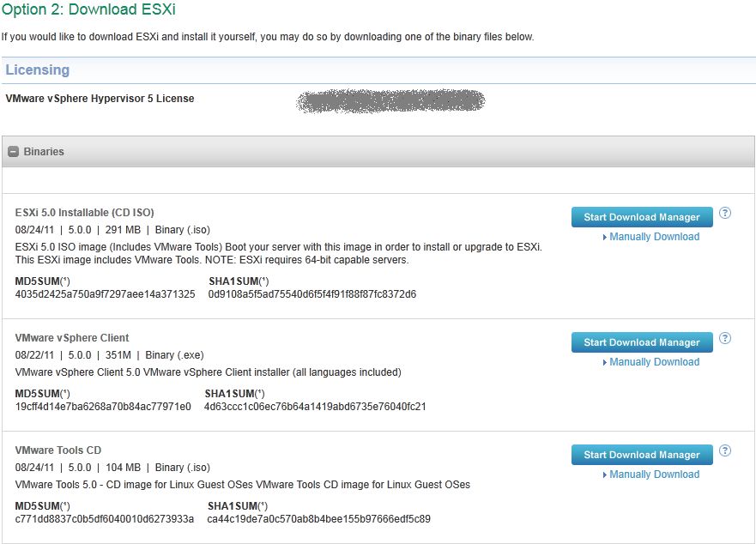This screenshot has width=756, height=544.
Task: Click the vSphere Client installer description text
Action: 209,372
